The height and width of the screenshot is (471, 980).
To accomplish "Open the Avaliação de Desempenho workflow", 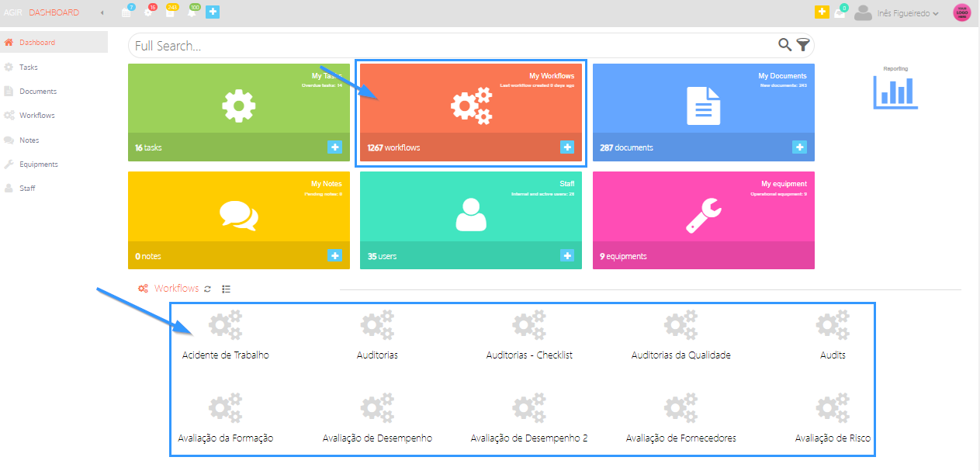I will 377,418.
